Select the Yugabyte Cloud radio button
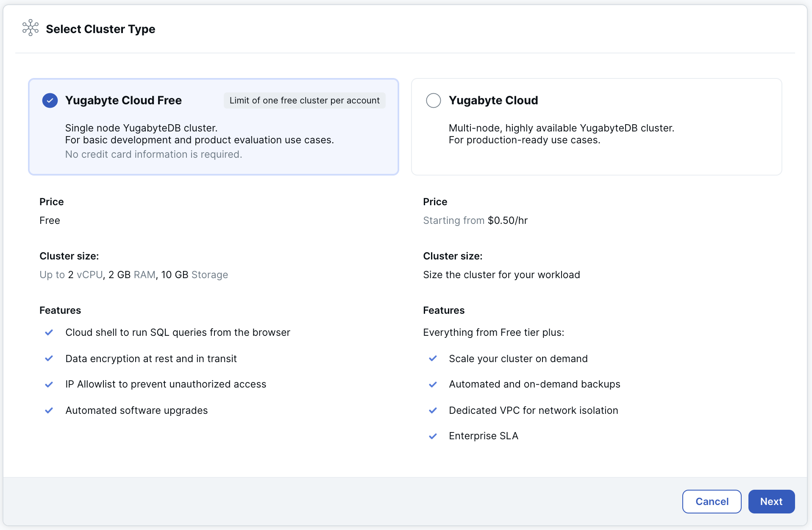The height and width of the screenshot is (530, 812). 434,100
